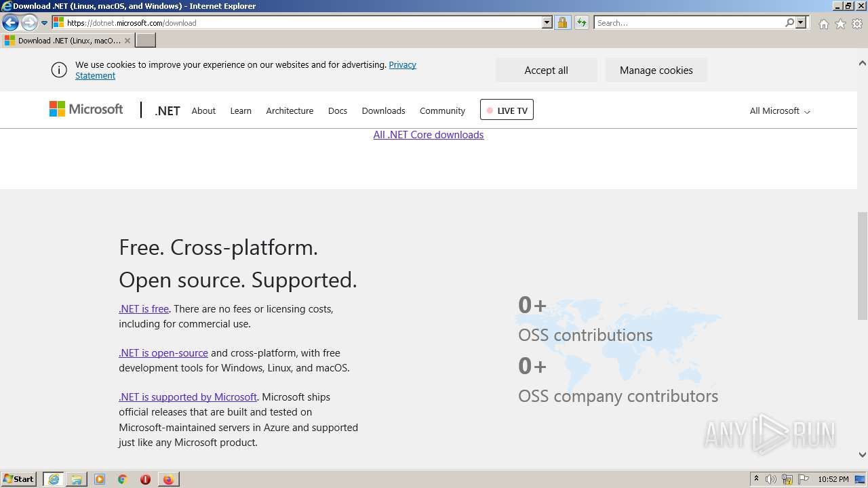Refresh the page with the refresh icon
This screenshot has height=488, width=868.
pyautogui.click(x=581, y=22)
